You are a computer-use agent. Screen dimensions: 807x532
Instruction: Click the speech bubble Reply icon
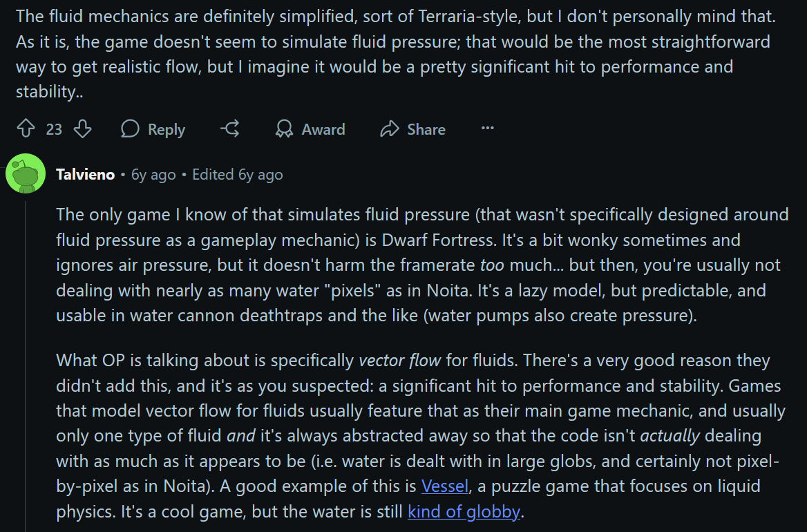(131, 129)
